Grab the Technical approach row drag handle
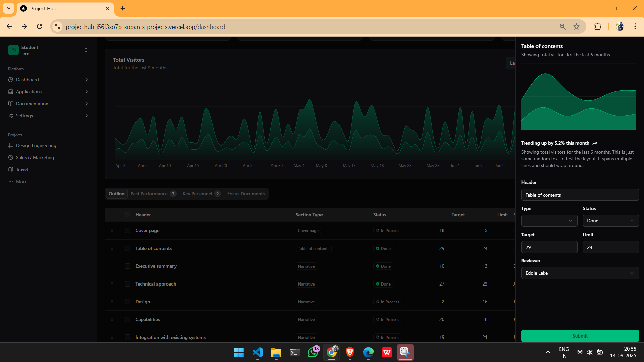 click(x=112, y=284)
